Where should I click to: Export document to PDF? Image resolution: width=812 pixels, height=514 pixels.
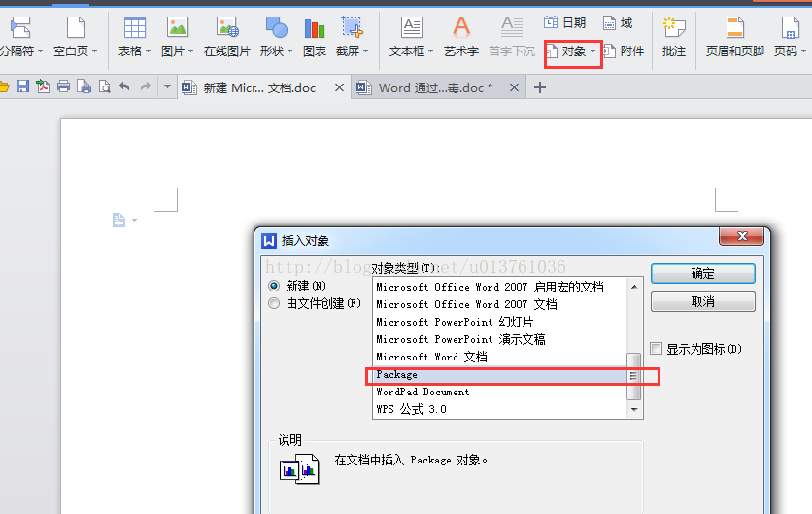pos(43,86)
